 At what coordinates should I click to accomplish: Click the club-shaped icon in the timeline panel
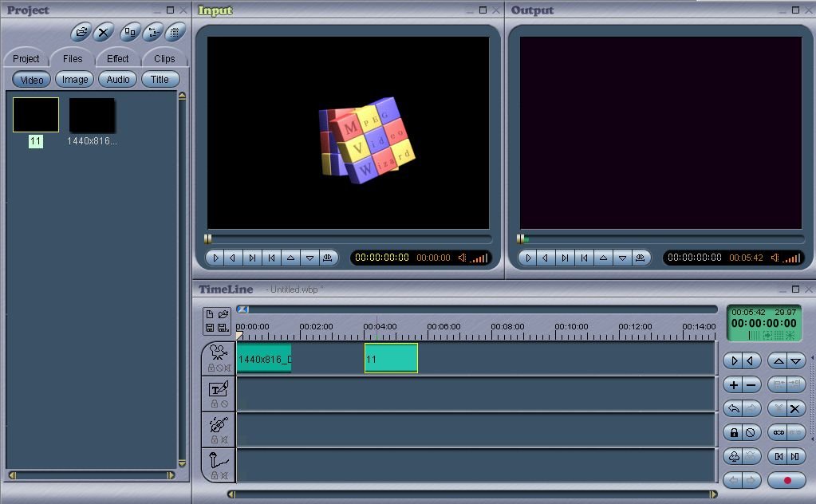click(734, 457)
